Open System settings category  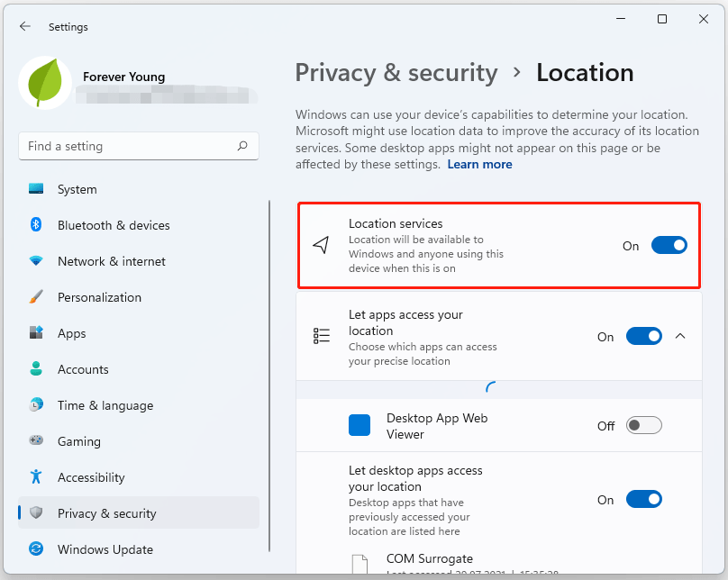[x=139, y=189]
